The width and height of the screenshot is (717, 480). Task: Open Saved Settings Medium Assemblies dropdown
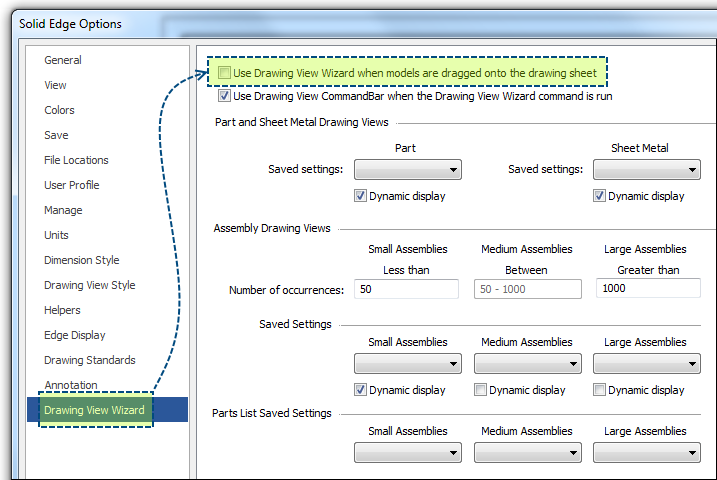pyautogui.click(x=528, y=364)
